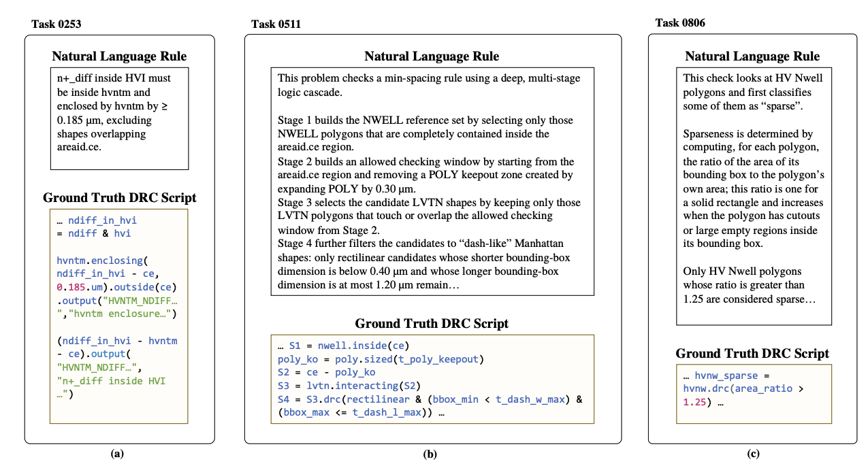Click the code line "(bbox_max <= t_dash_l_max)) …"

(x=361, y=413)
